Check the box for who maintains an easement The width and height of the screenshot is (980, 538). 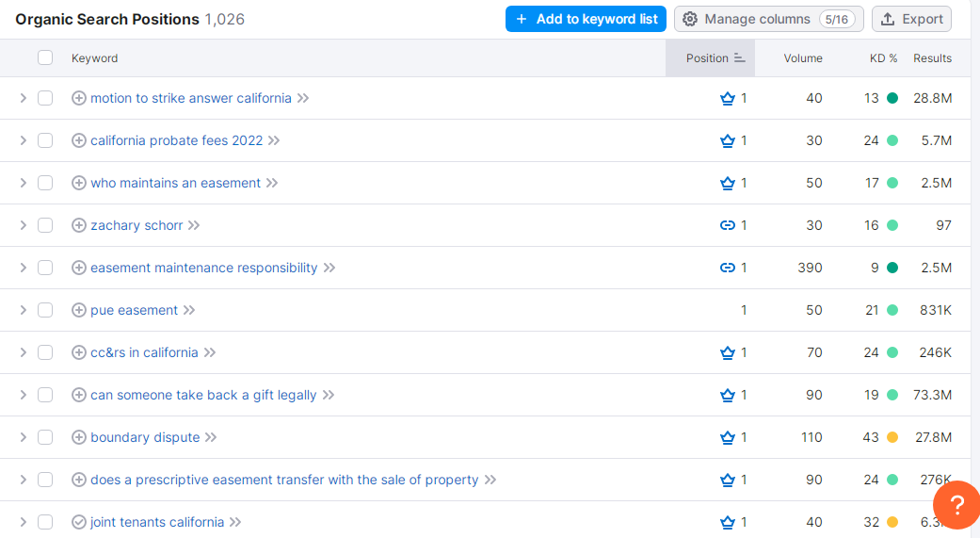(x=45, y=184)
